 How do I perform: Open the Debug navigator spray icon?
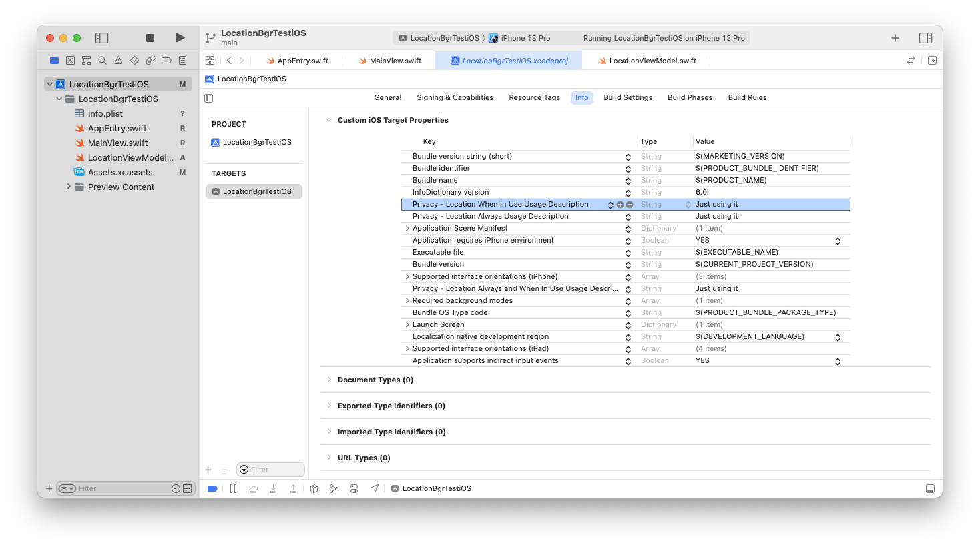pyautogui.click(x=150, y=60)
